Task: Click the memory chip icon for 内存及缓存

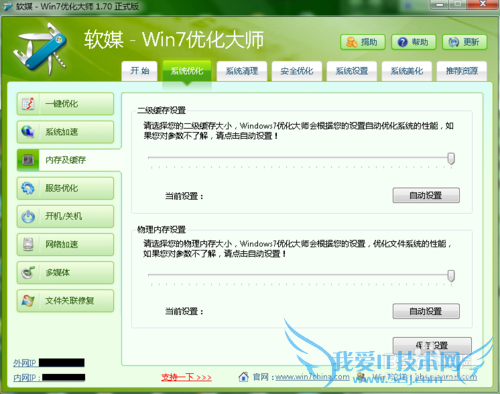Action: tap(28, 160)
